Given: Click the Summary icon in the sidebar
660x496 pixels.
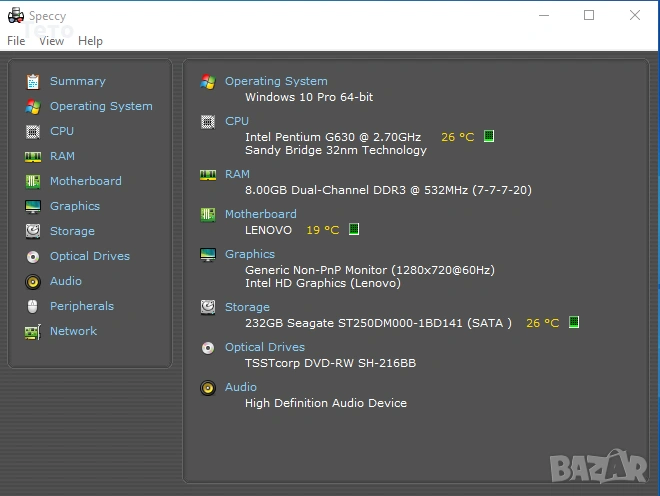Looking at the screenshot, I should pos(33,81).
